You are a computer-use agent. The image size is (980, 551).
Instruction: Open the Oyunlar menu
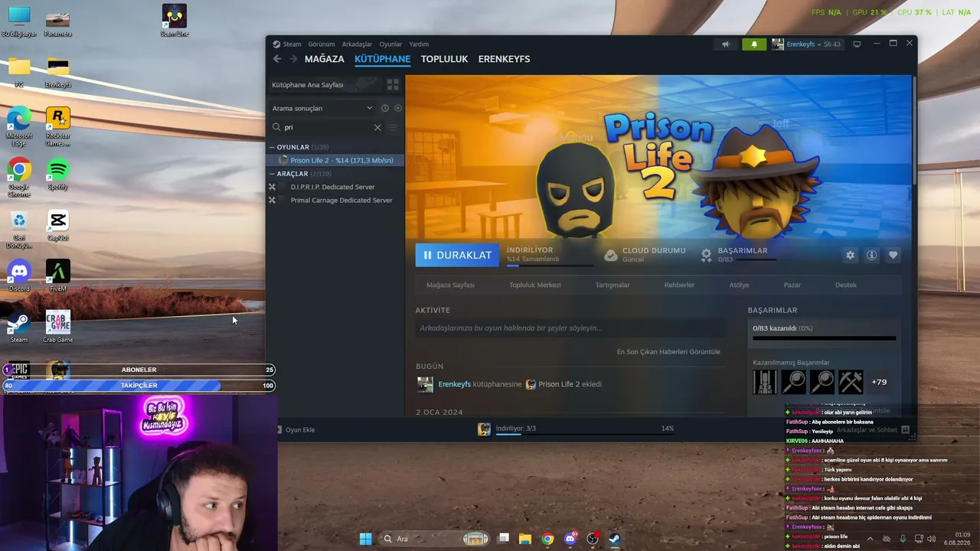point(390,44)
